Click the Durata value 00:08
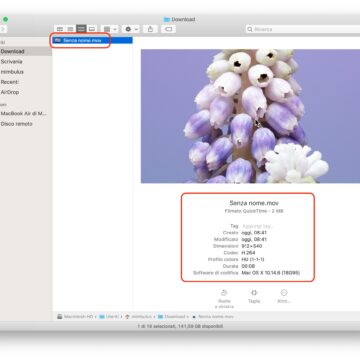The image size is (360, 360). pos(248,266)
